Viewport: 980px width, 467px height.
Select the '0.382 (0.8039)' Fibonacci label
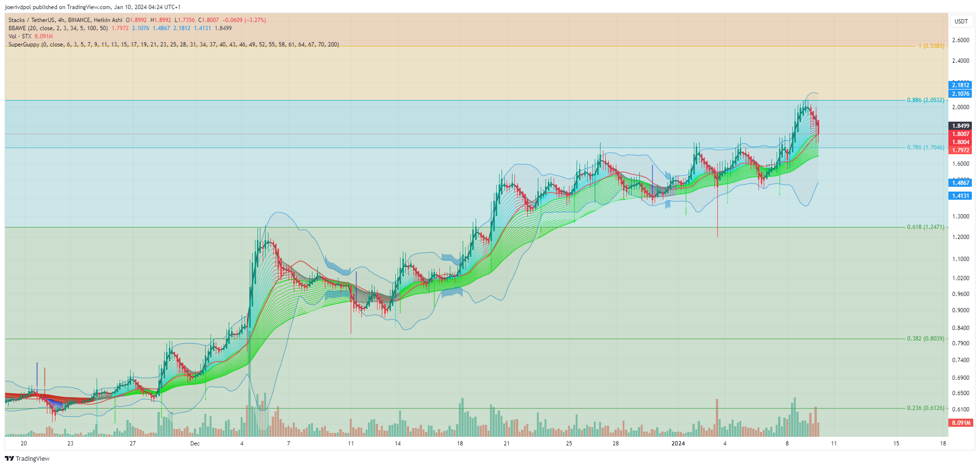click(925, 339)
